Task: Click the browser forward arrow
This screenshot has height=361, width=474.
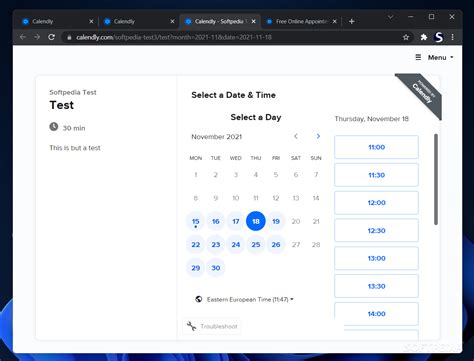Action: 37,37
